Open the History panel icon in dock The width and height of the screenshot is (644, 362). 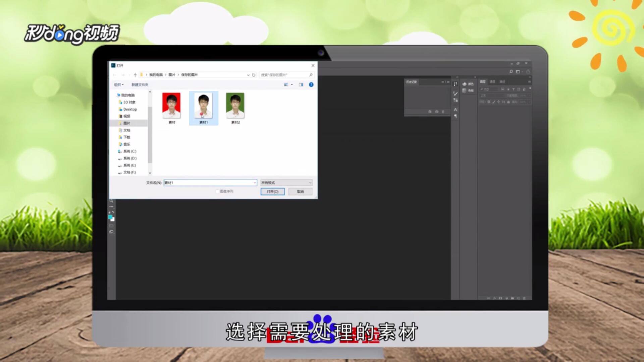pos(455,84)
